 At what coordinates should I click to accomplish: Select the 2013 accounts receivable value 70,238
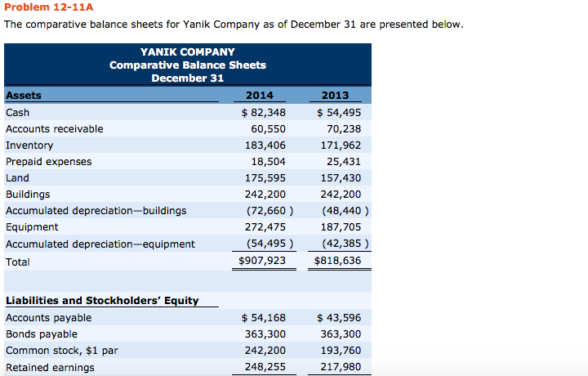(343, 128)
